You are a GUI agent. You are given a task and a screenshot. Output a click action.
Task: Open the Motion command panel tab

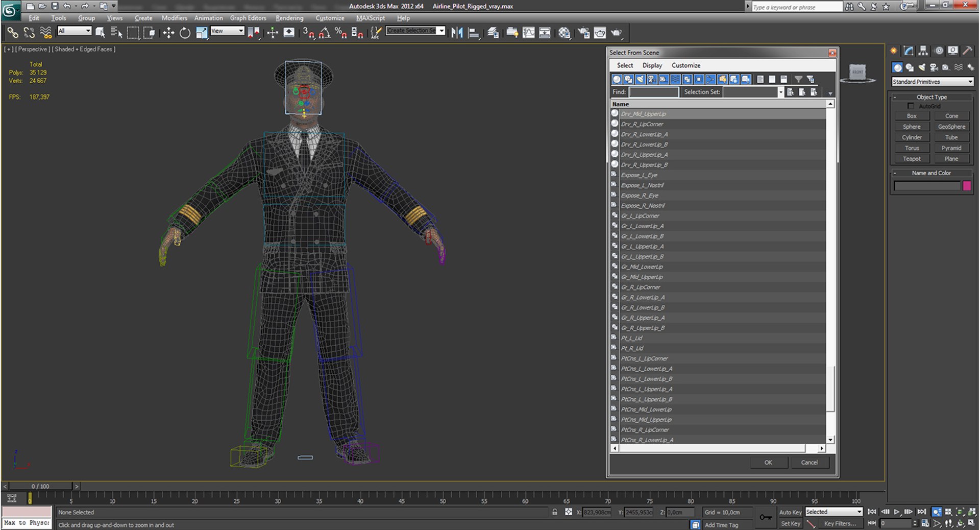(x=939, y=51)
